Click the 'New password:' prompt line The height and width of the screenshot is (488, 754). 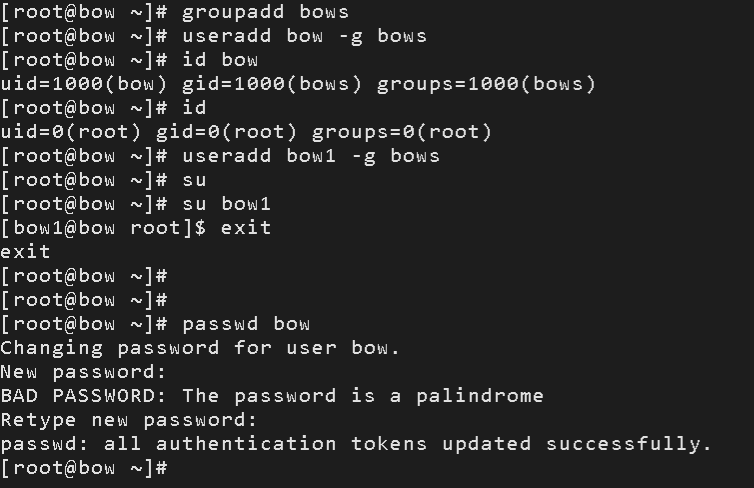(x=84, y=372)
